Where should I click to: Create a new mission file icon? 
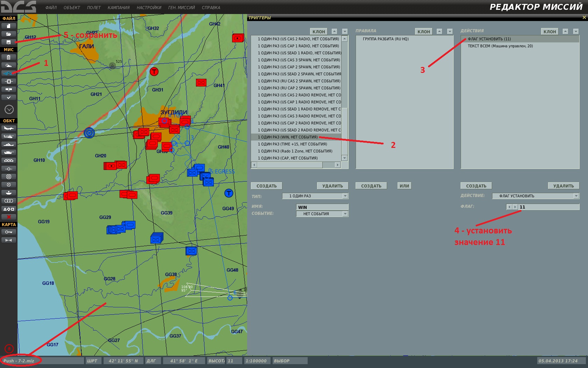click(9, 26)
